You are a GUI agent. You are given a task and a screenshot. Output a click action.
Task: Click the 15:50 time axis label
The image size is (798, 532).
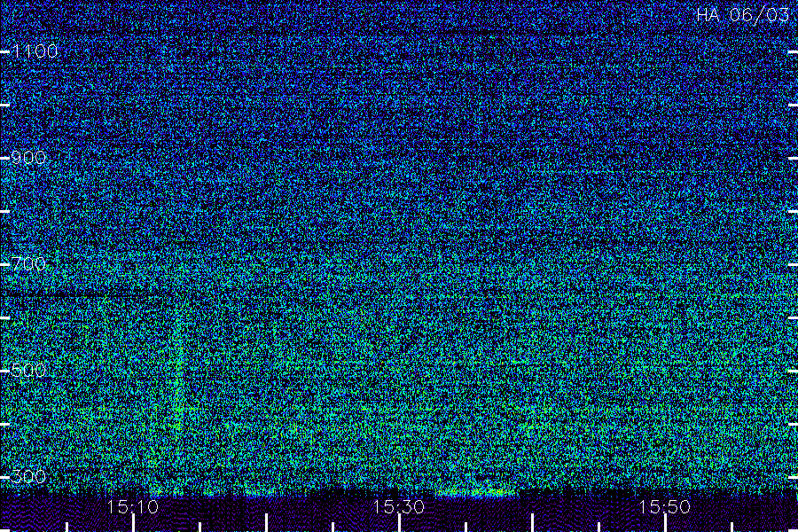coord(665,507)
